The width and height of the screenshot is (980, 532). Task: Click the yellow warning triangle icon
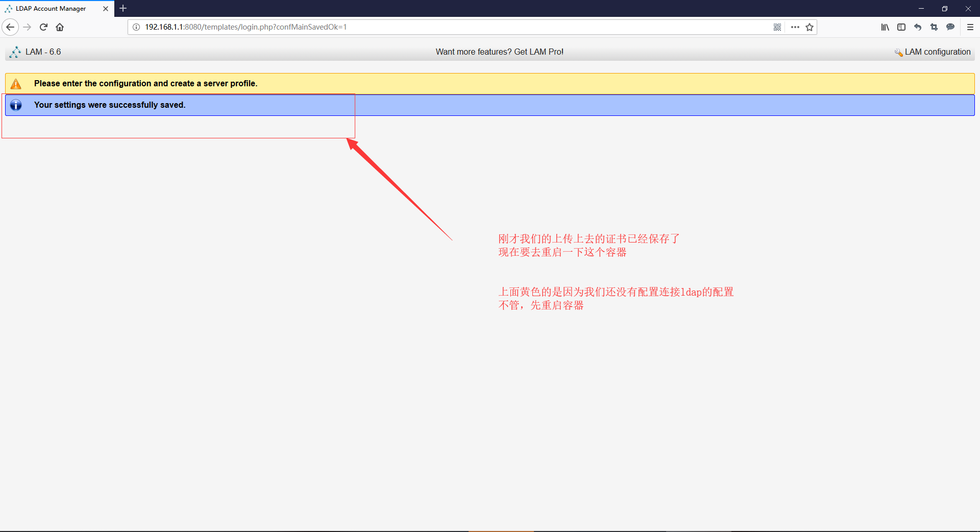(16, 84)
